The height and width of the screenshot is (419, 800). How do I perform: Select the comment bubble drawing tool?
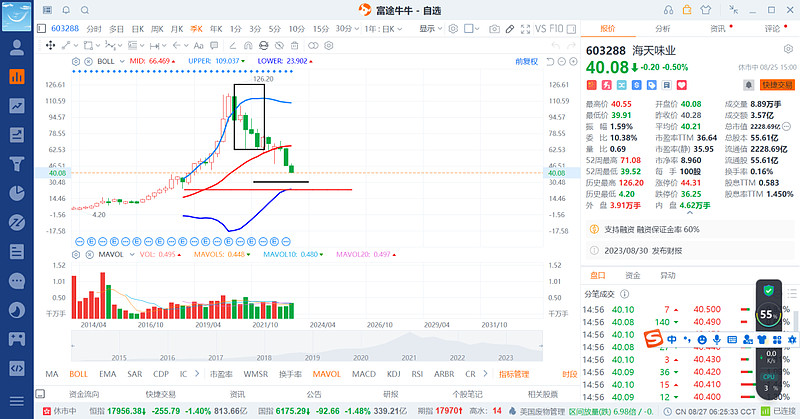(x=214, y=45)
